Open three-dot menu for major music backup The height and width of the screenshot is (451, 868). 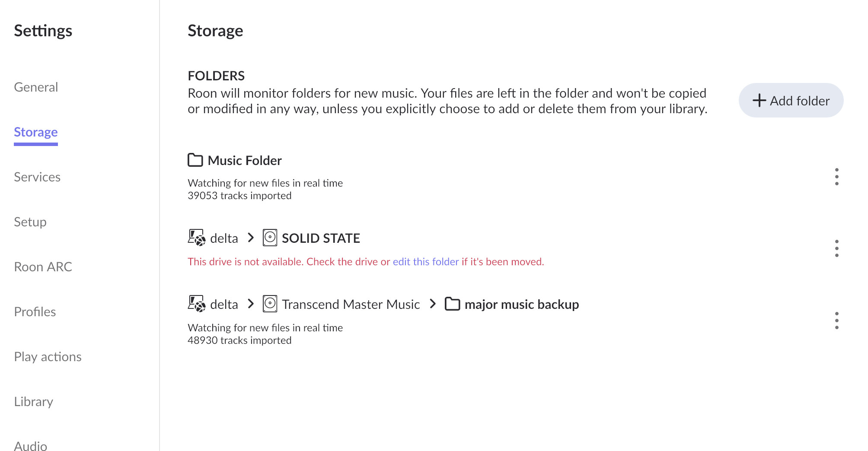pos(836,321)
